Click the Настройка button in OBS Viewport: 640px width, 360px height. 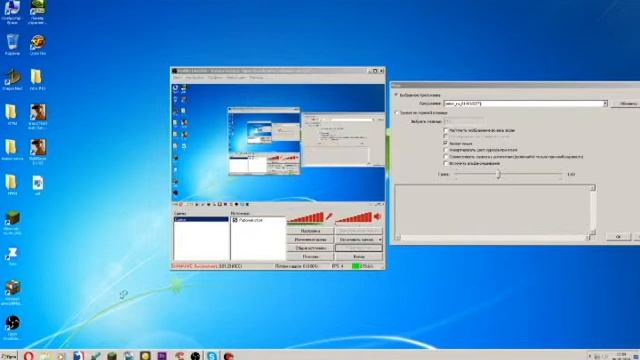pos(310,231)
